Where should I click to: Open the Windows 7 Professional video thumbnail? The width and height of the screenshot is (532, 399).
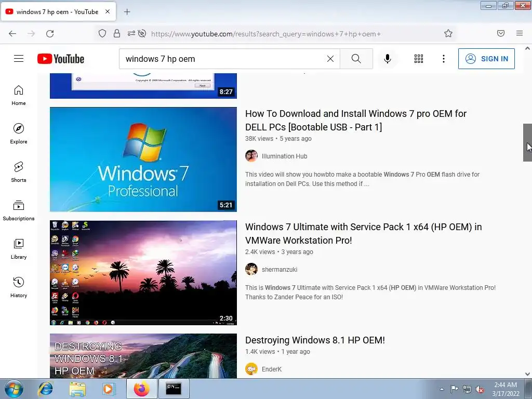[x=143, y=159]
